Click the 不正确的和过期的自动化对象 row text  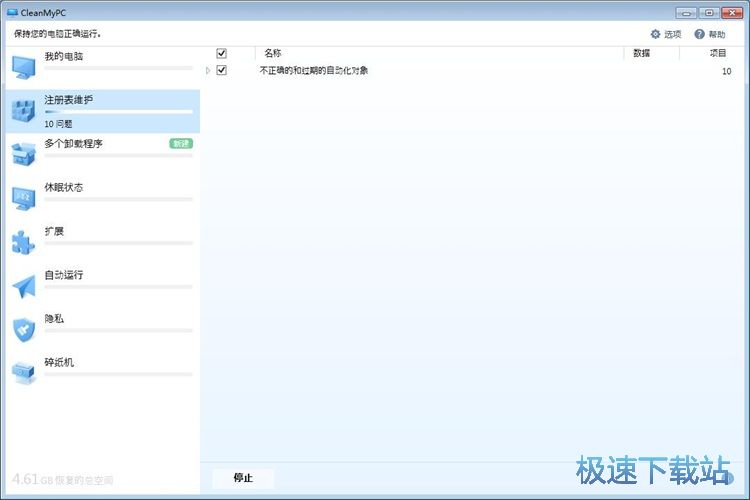[x=314, y=70]
